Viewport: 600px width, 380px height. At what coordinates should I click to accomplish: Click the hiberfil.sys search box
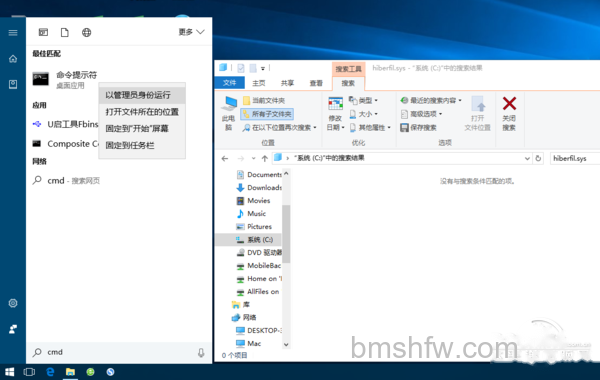tap(575, 158)
